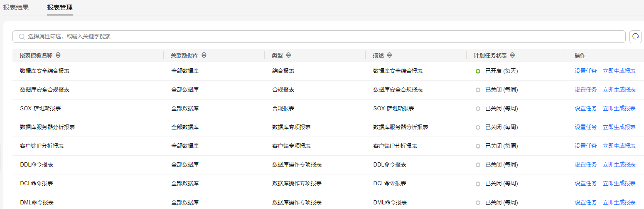This screenshot has height=209, width=644.
Task: Click the 综合报表 type cell
Action: pos(283,71)
